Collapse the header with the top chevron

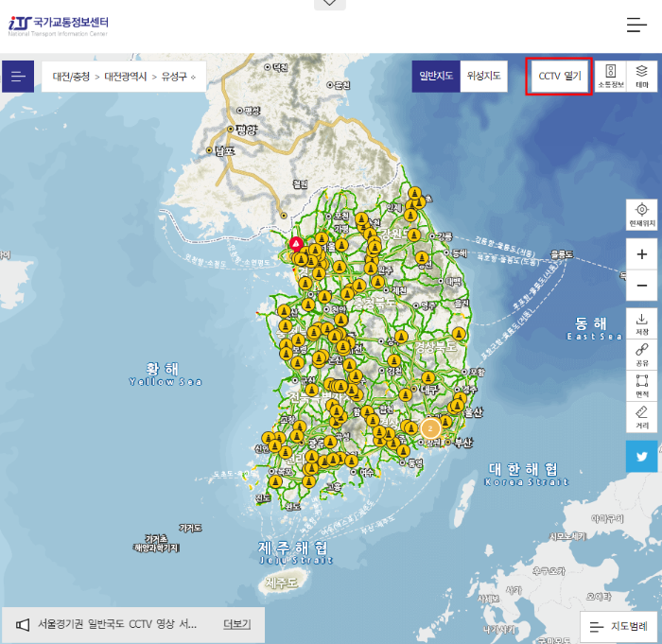330,4
